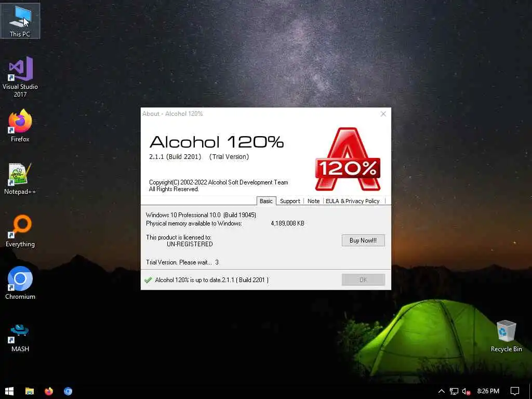Click the Alcohol 120% red logo
532x399 pixels.
[x=348, y=159]
